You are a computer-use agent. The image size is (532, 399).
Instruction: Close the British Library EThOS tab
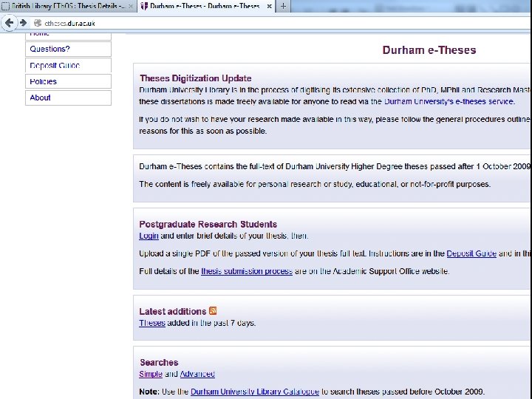click(x=131, y=6)
